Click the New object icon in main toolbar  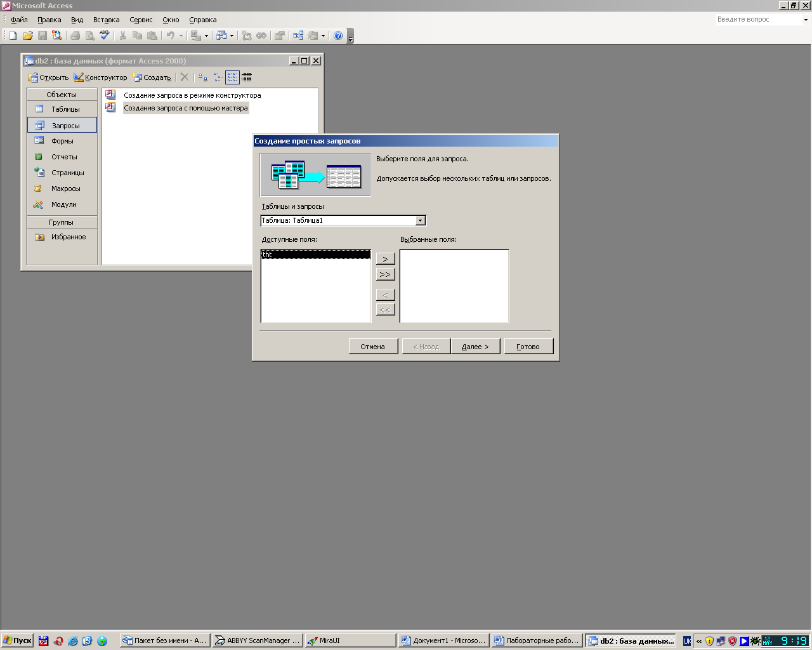[x=313, y=36]
